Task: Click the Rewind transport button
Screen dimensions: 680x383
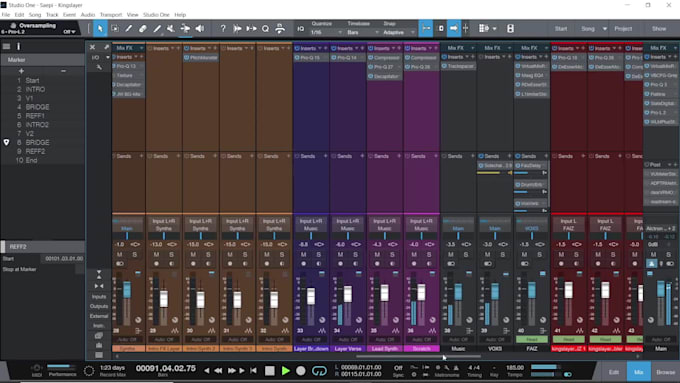Action: 218,371
